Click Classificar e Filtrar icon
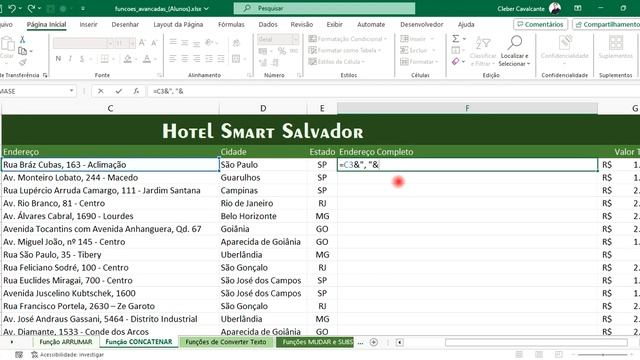Screen dimensions: 640x360 (x=483, y=43)
